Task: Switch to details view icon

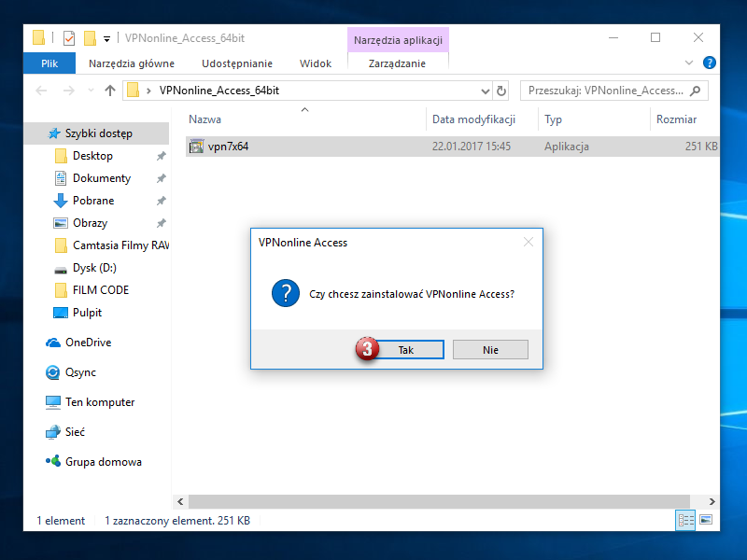Action: point(685,520)
